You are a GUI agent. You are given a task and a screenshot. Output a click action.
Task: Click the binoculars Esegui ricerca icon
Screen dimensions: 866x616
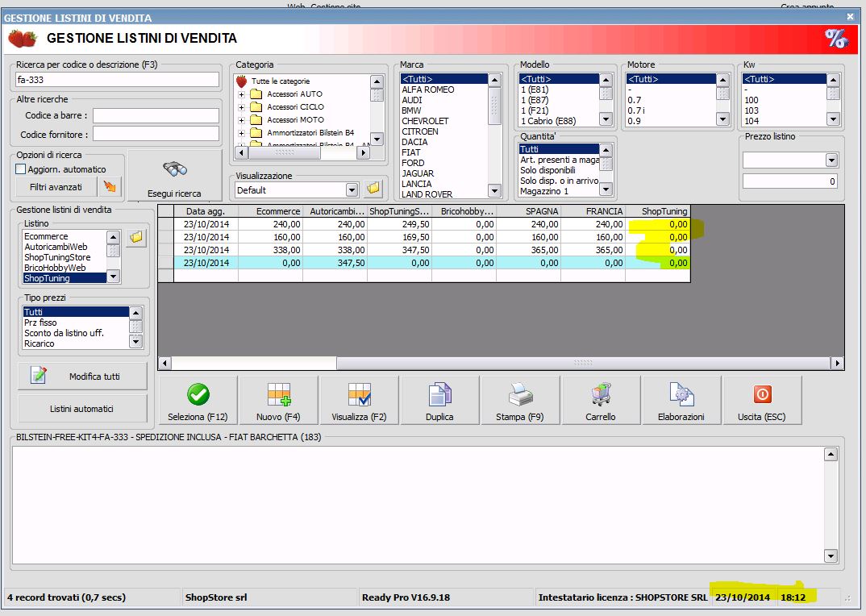(174, 169)
